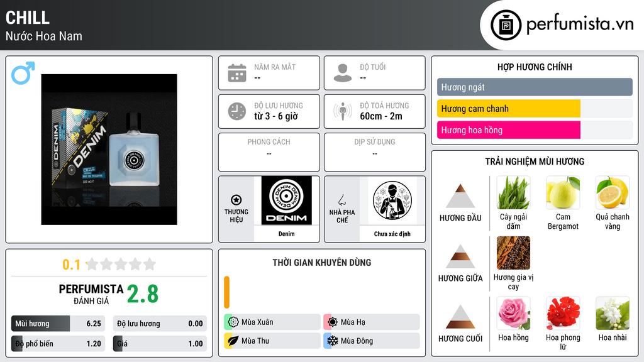The width and height of the screenshot is (644, 362).
Task: Click the Thời gian khuyên dùng heading
Action: point(322,263)
